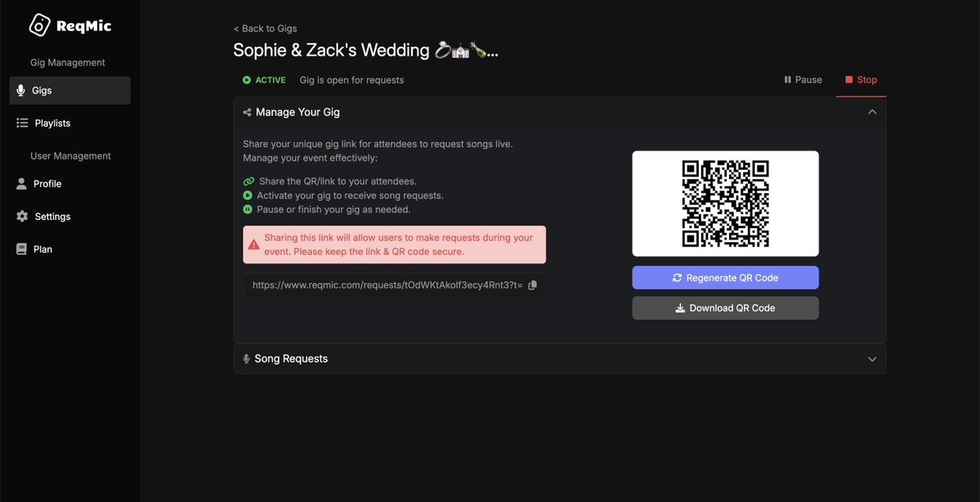The width and height of the screenshot is (980, 502).
Task: Click the microphone icon beside Song Requests
Action: pos(246,359)
